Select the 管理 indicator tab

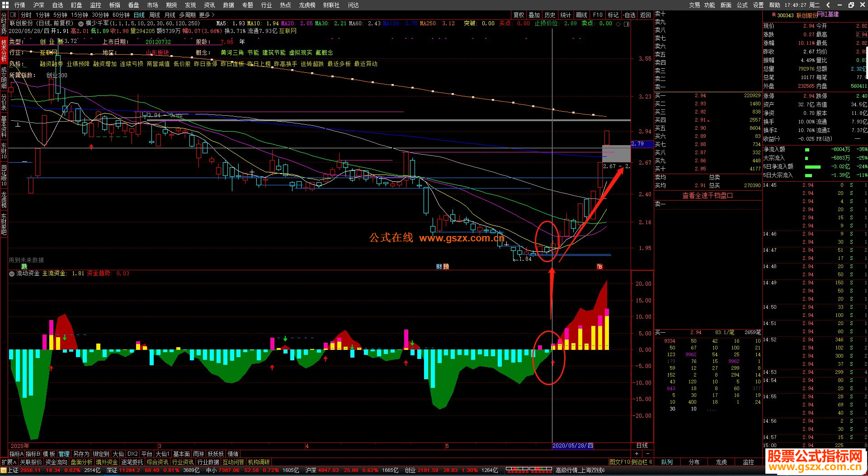point(64,453)
